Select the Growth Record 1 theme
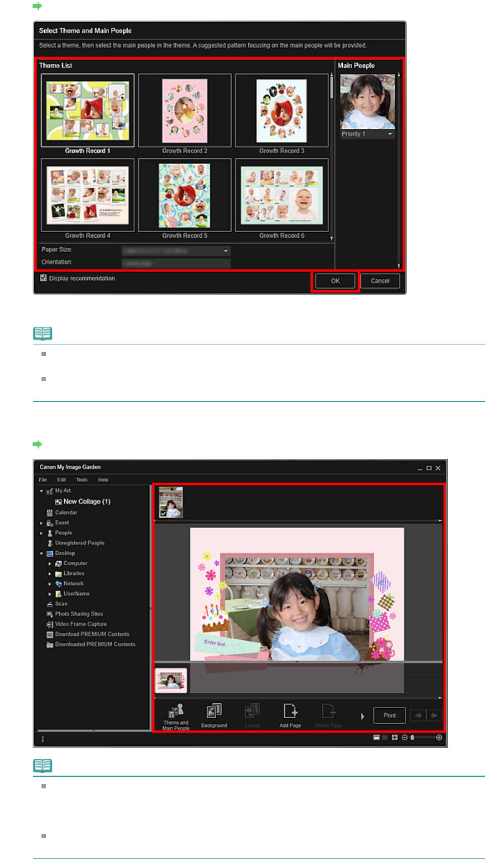The width and height of the screenshot is (497, 868). [x=87, y=114]
